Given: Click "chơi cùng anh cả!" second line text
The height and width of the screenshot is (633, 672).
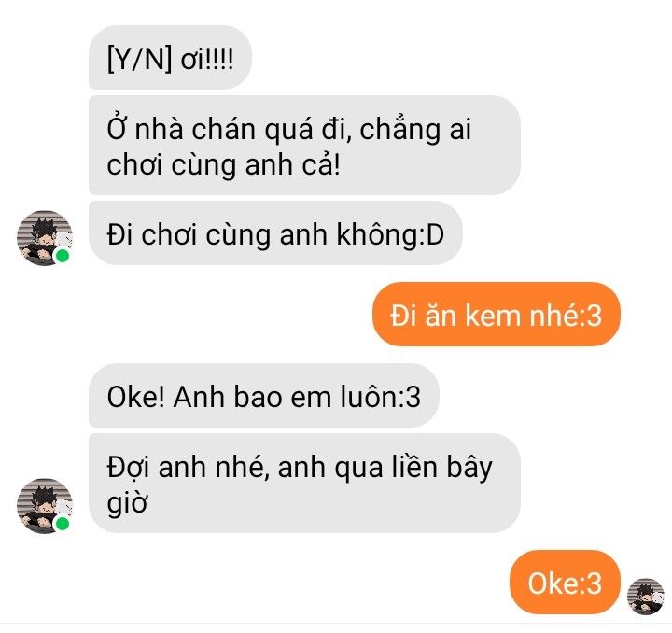Looking at the screenshot, I should [x=224, y=165].
